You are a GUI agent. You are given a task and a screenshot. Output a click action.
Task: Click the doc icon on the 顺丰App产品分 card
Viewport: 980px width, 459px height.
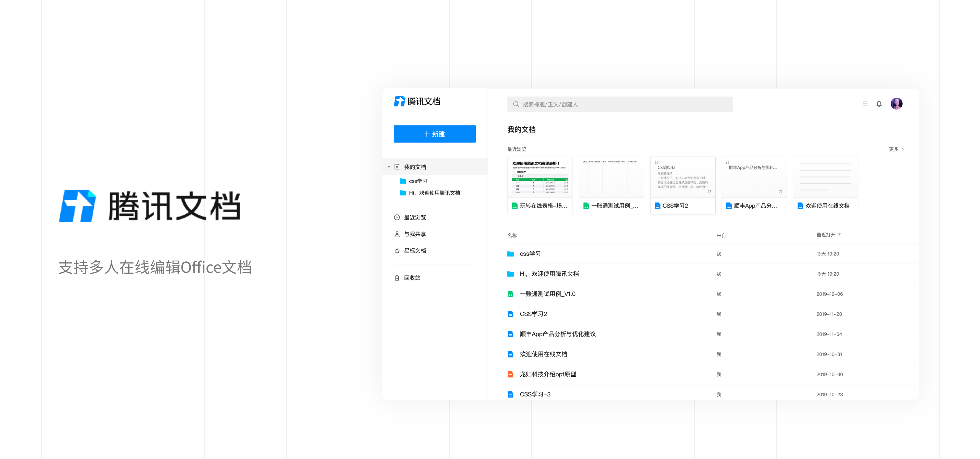[x=729, y=206]
